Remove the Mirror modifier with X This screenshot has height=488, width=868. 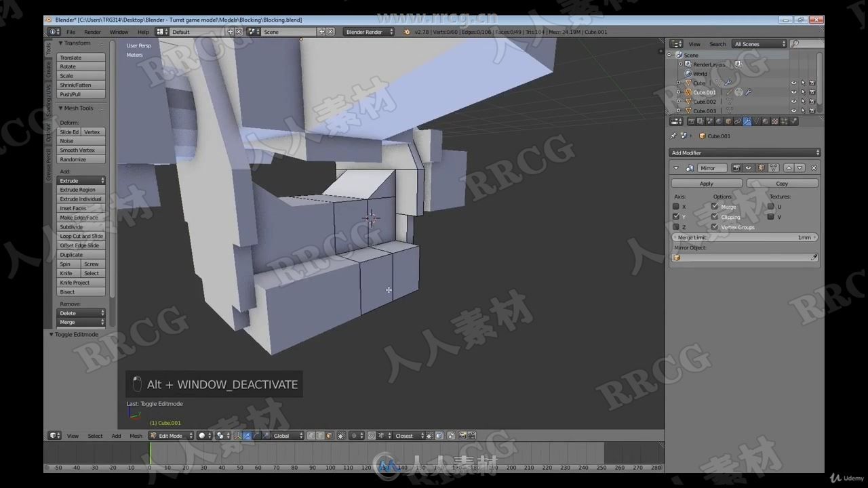pos(814,168)
